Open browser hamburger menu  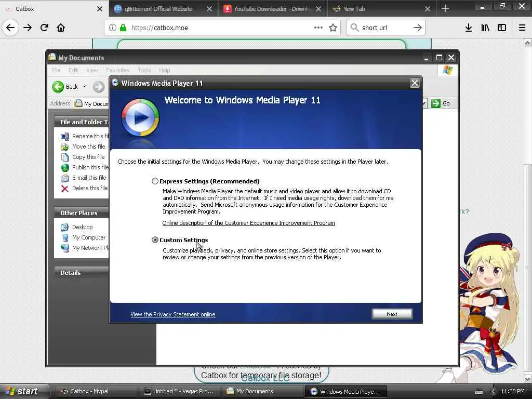point(522,28)
